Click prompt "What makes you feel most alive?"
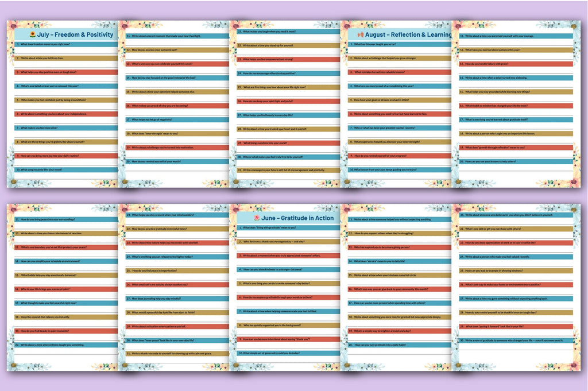Screen dimensions: 588x391 click(x=66, y=128)
